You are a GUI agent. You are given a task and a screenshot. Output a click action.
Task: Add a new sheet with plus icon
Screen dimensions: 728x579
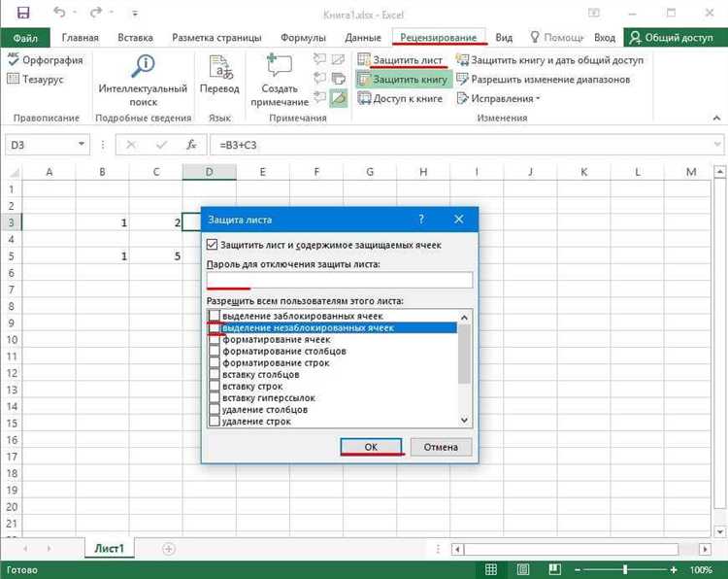pos(169,549)
